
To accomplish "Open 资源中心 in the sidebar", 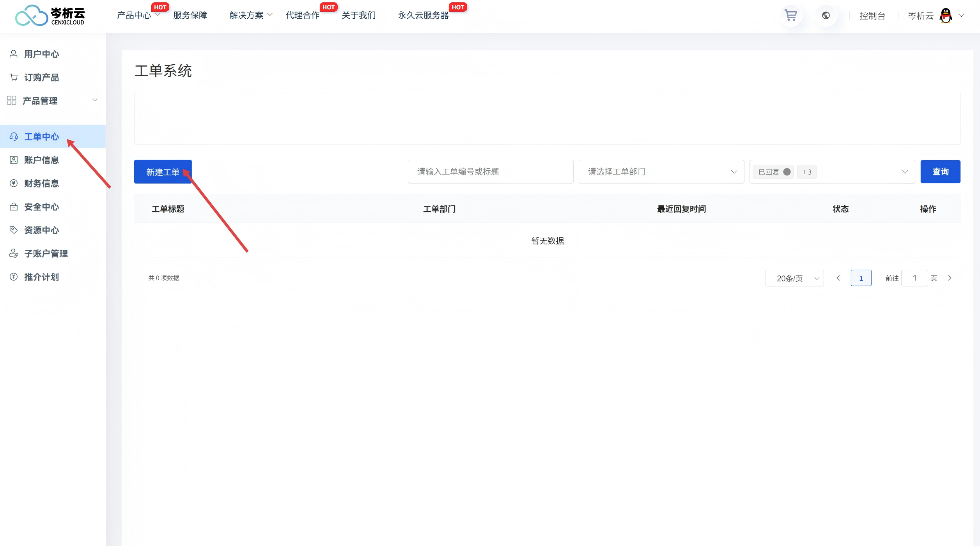I will coord(41,230).
